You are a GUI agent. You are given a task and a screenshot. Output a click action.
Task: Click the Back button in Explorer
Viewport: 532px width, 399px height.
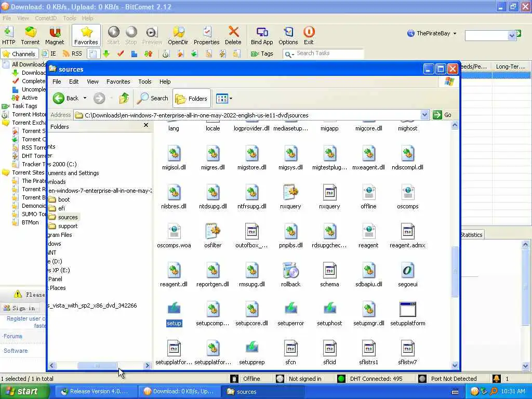[66, 98]
